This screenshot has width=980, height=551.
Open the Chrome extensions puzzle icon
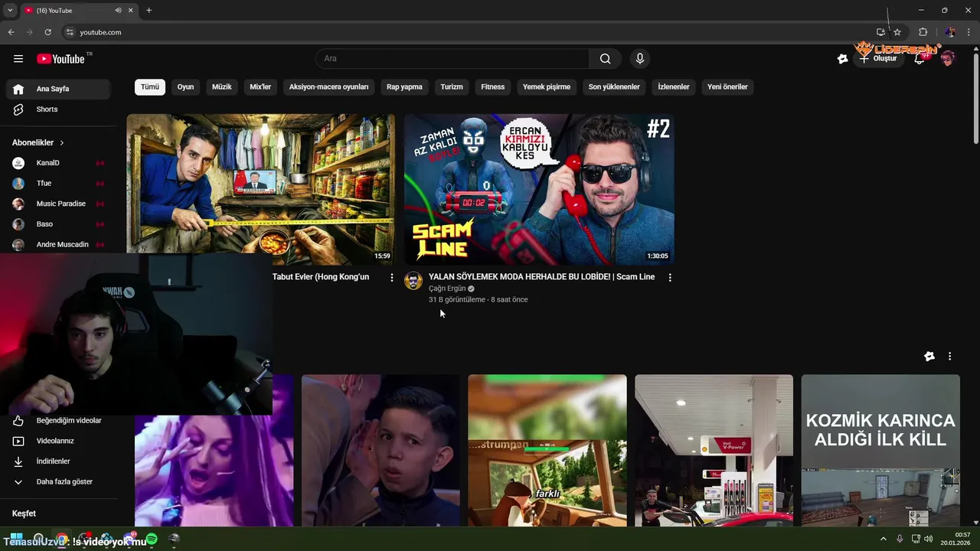(923, 32)
